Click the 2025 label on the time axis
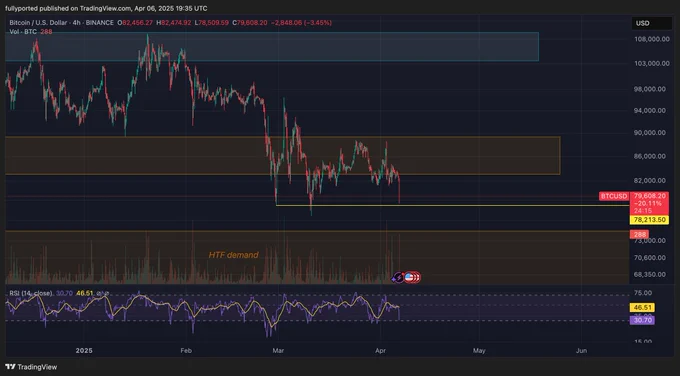This screenshot has width=680, height=376. coord(84,350)
